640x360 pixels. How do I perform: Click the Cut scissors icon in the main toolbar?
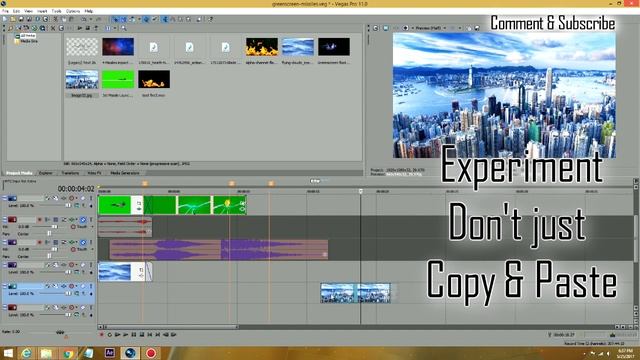click(56, 19)
